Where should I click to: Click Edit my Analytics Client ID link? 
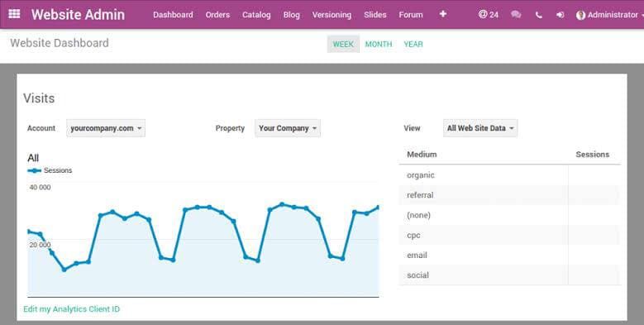click(71, 309)
